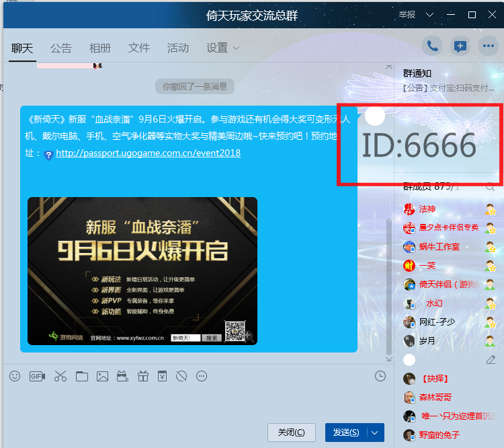
Task: Select member 倚天伴侣
Action: coord(449,285)
